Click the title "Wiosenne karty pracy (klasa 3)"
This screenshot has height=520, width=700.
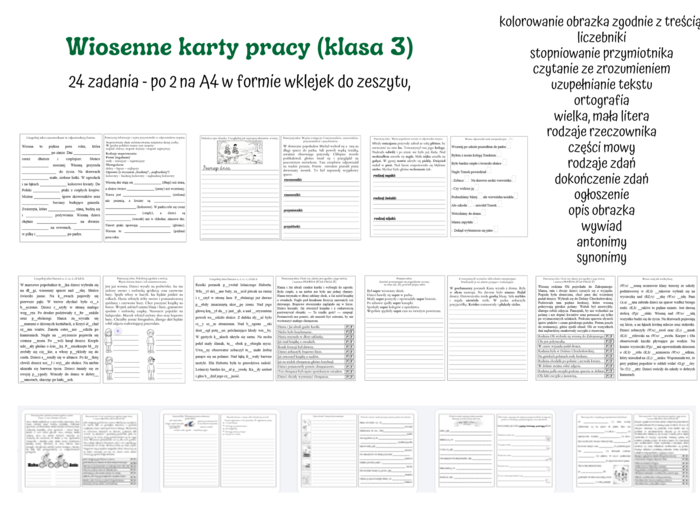click(240, 47)
